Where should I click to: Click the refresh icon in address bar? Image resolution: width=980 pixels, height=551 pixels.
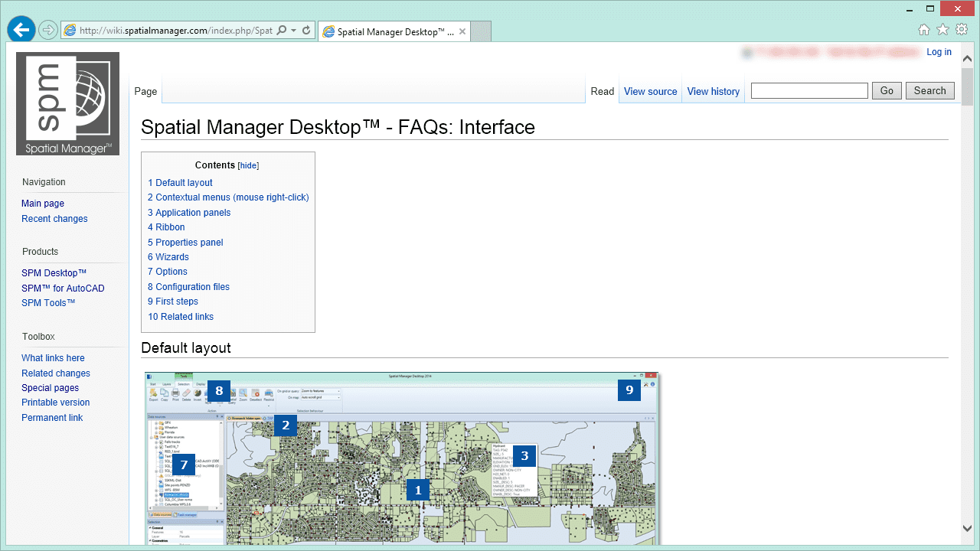click(306, 31)
